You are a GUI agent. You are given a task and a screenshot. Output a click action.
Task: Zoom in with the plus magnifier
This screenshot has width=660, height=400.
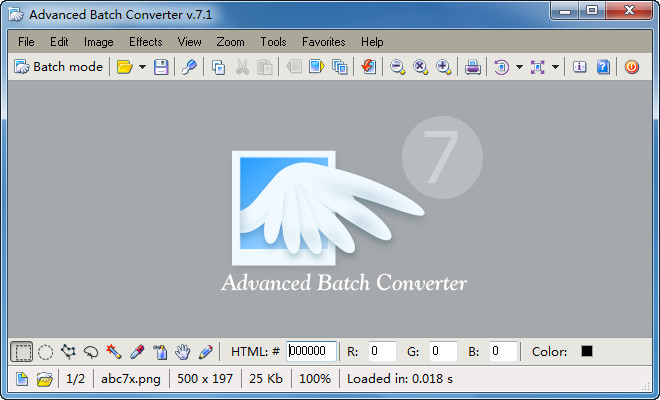[443, 67]
